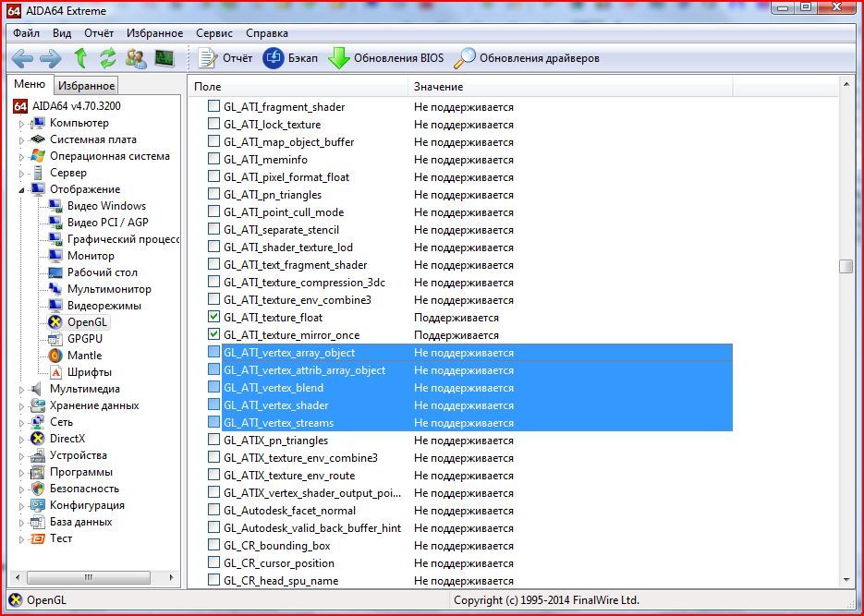The height and width of the screenshot is (616, 864).
Task: Click the refresh icon in the toolbar
Action: click(108, 58)
